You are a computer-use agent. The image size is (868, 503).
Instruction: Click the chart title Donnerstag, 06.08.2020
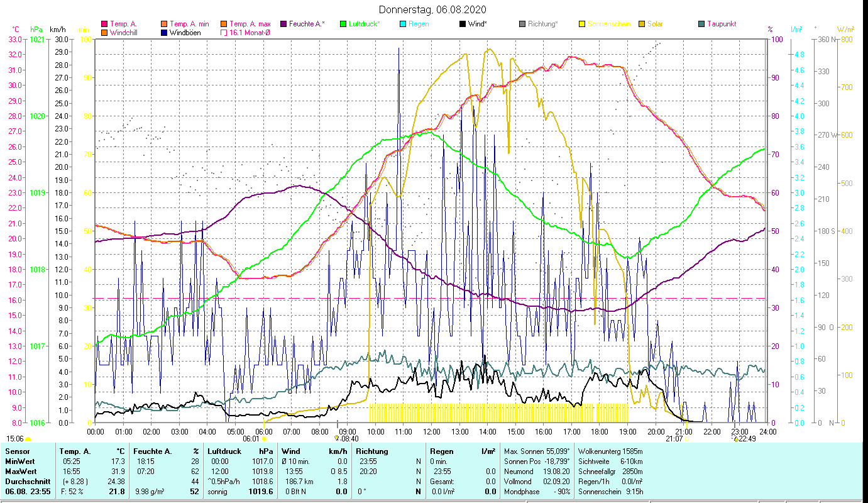pyautogui.click(x=433, y=10)
